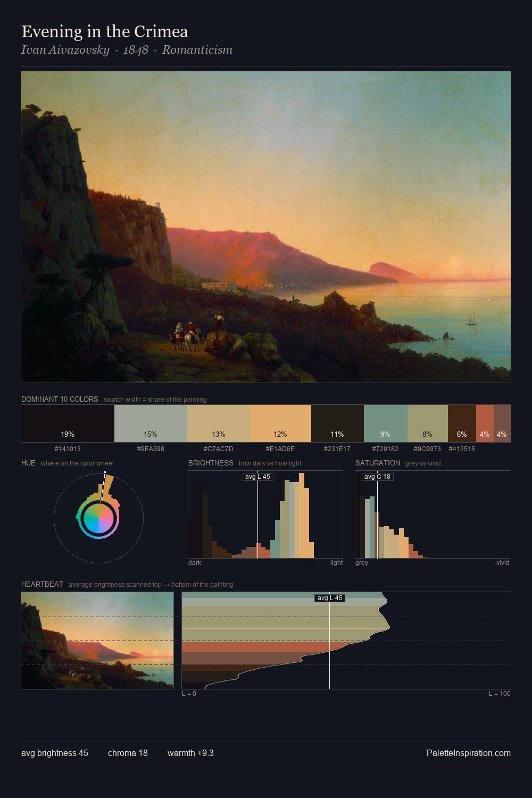
Task: Click the small Heartbeat painting thumbnail
Action: tap(97, 641)
